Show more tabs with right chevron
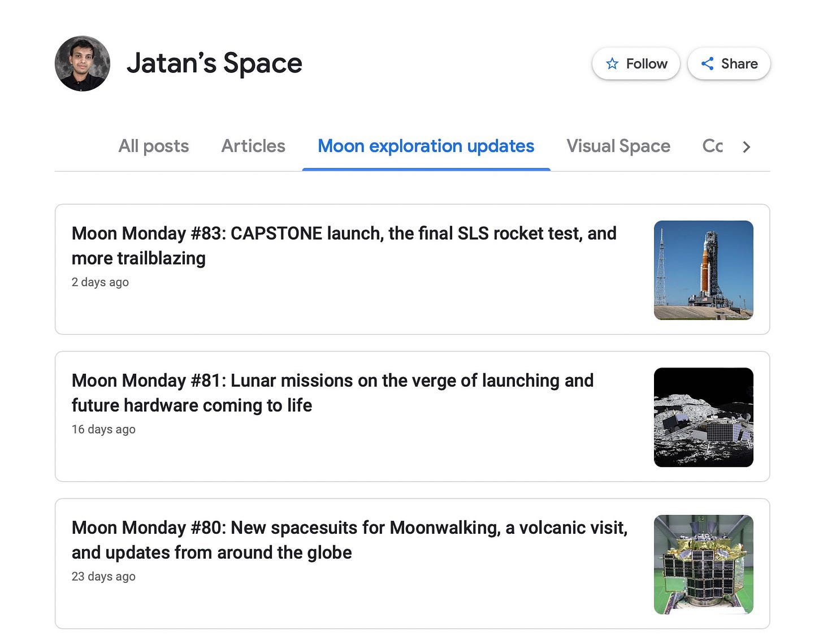The height and width of the screenshot is (644, 823). pyautogui.click(x=746, y=147)
